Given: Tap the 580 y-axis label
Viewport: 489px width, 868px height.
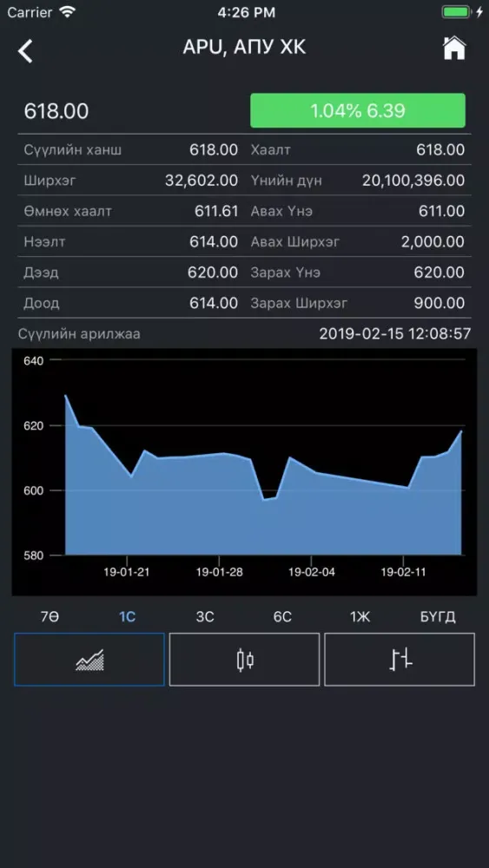Looking at the screenshot, I should click(x=33, y=556).
